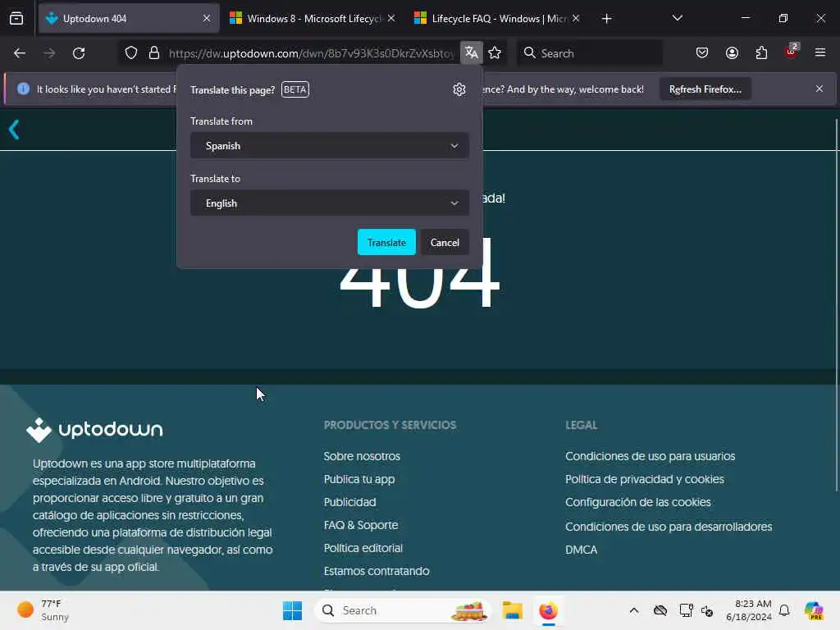Open new tab with plus button
The height and width of the screenshot is (630, 840).
click(606, 19)
